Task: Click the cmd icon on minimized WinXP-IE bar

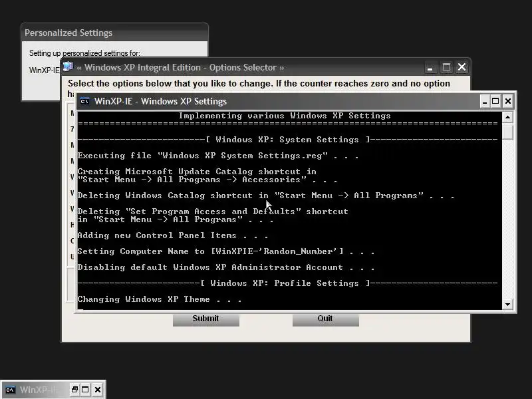Action: tap(10, 390)
